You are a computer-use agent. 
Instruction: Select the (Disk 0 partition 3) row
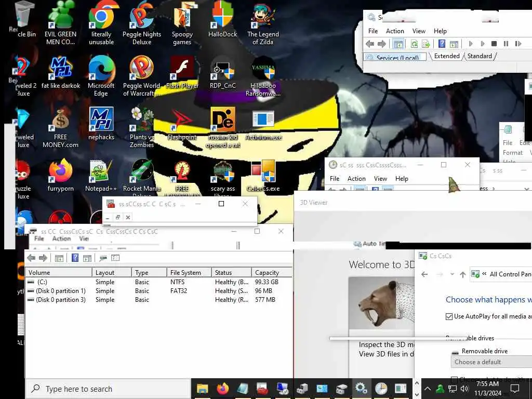tap(159, 300)
